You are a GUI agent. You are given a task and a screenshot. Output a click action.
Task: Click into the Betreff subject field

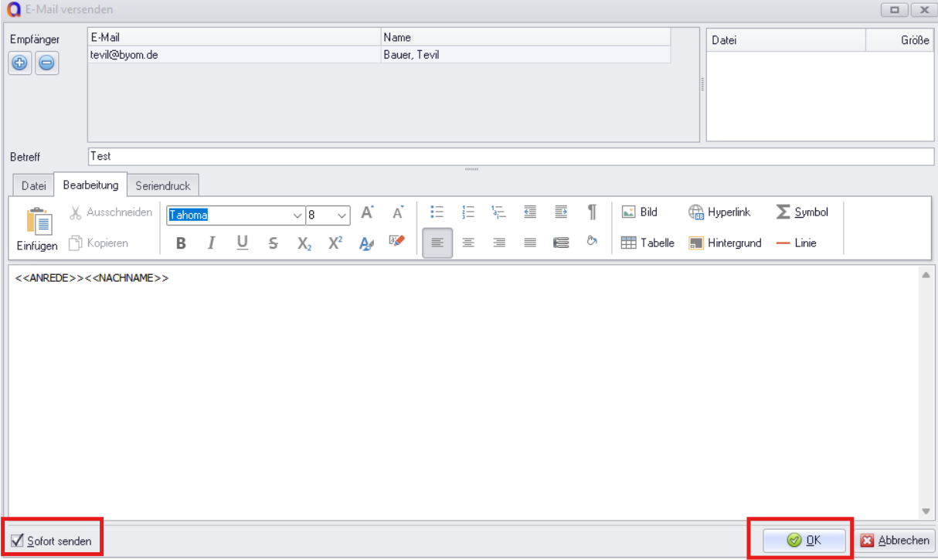(510, 157)
